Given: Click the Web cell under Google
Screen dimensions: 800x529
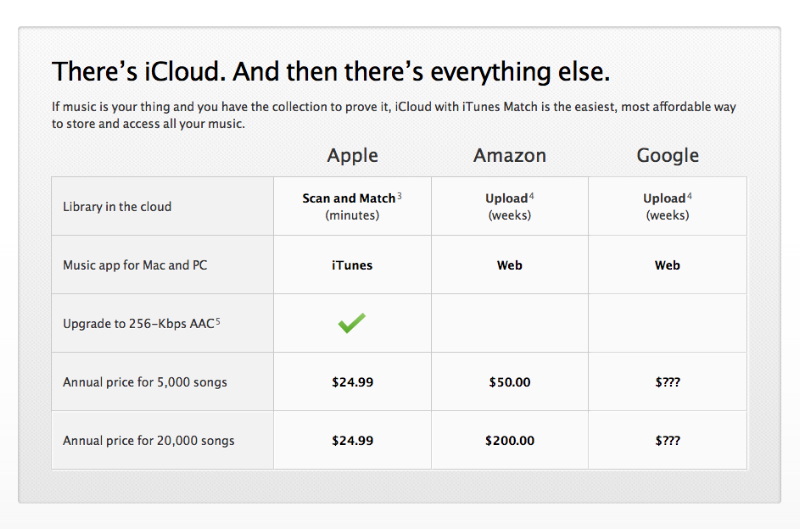Looking at the screenshot, I should [x=667, y=265].
